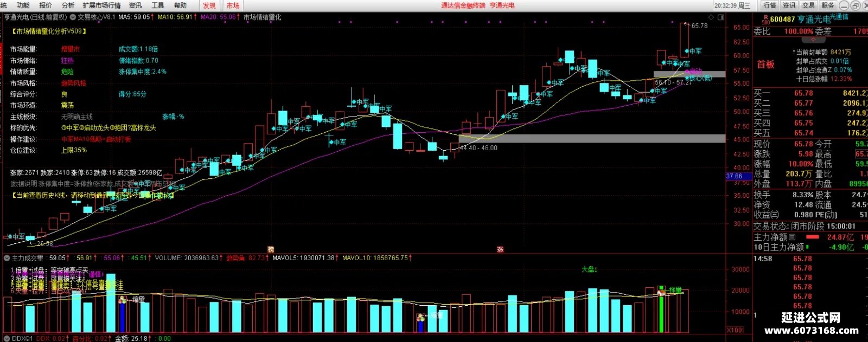This screenshot has height=342, width=868.
Task: Open the 扩展市场行情 menu
Action: tap(102, 5)
